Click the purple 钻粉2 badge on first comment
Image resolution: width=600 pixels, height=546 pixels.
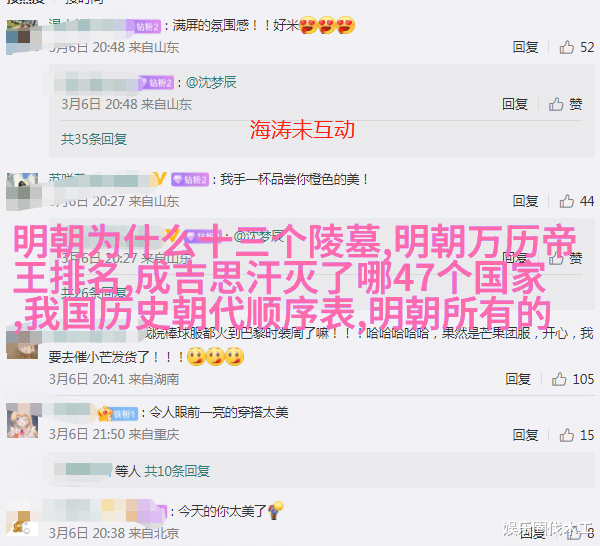click(148, 26)
